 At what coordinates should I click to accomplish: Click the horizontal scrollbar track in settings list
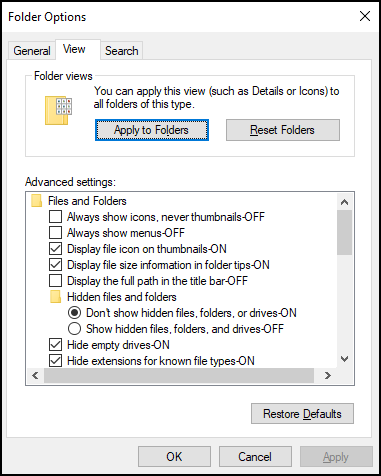pyautogui.click(x=179, y=376)
